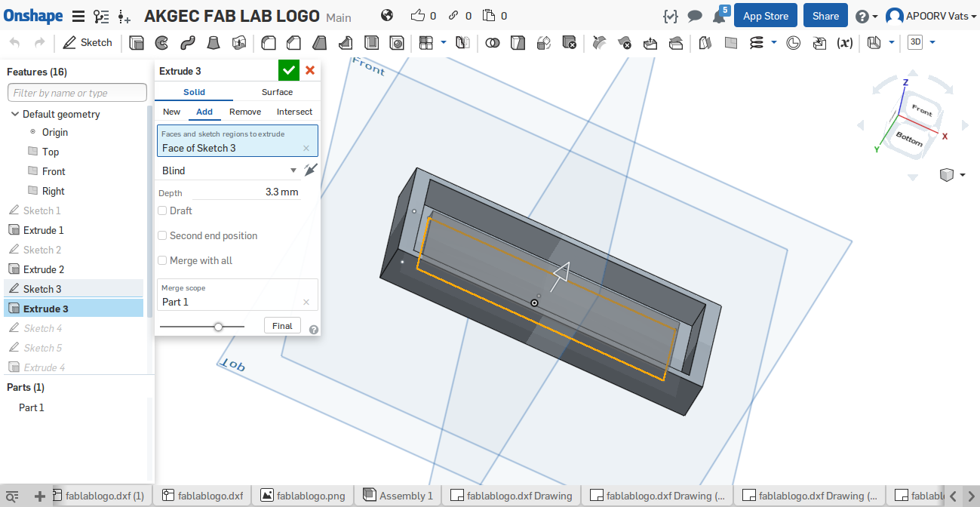Select the Shell tool
Image resolution: width=980 pixels, height=507 pixels.
371,43
